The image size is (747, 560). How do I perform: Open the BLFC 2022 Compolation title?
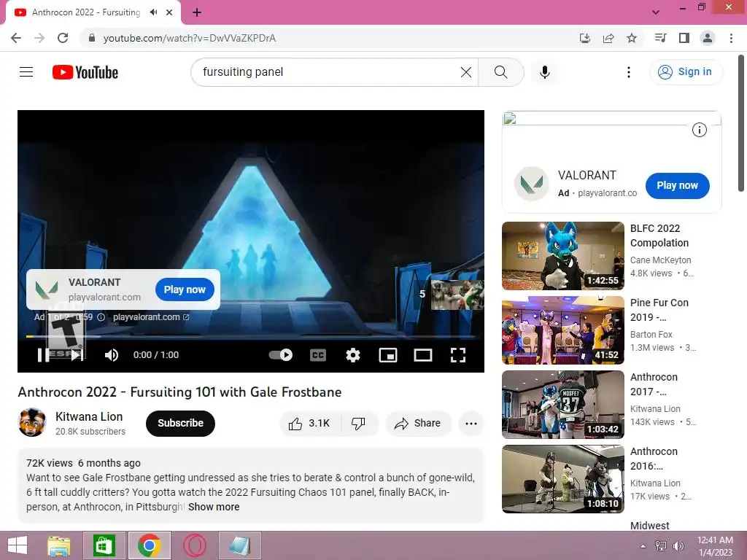[x=659, y=236]
